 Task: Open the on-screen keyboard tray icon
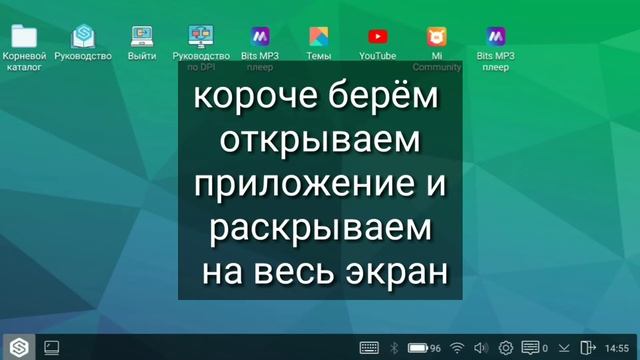(x=369, y=348)
